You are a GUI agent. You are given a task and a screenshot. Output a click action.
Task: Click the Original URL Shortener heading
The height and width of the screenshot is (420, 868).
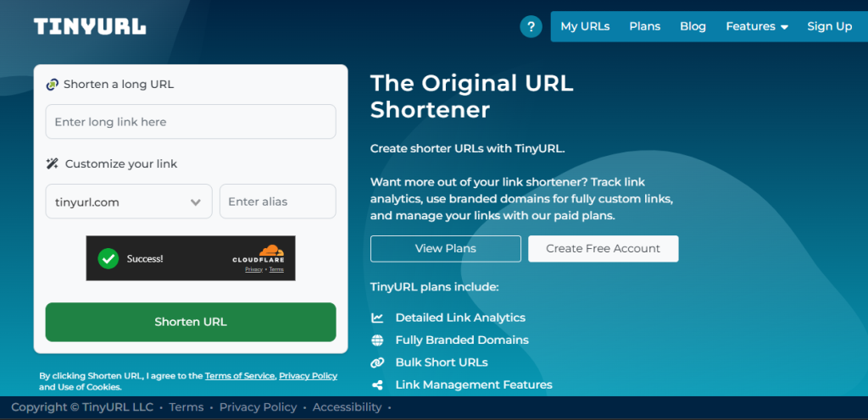click(471, 97)
